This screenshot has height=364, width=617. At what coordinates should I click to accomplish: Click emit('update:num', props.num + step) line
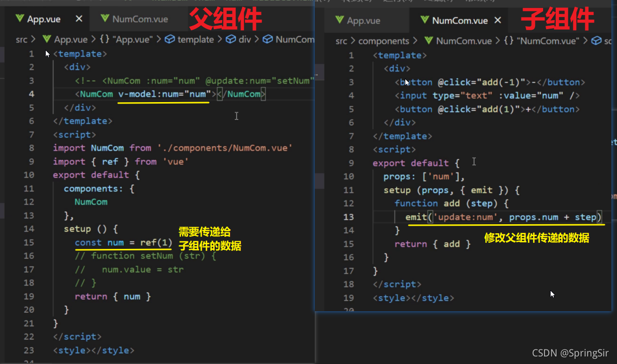pyautogui.click(x=503, y=217)
